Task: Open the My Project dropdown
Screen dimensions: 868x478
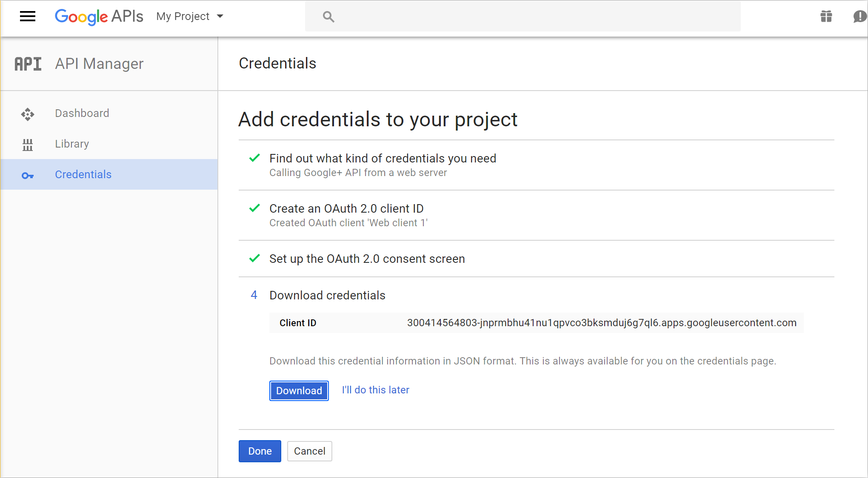Action: pyautogui.click(x=189, y=17)
